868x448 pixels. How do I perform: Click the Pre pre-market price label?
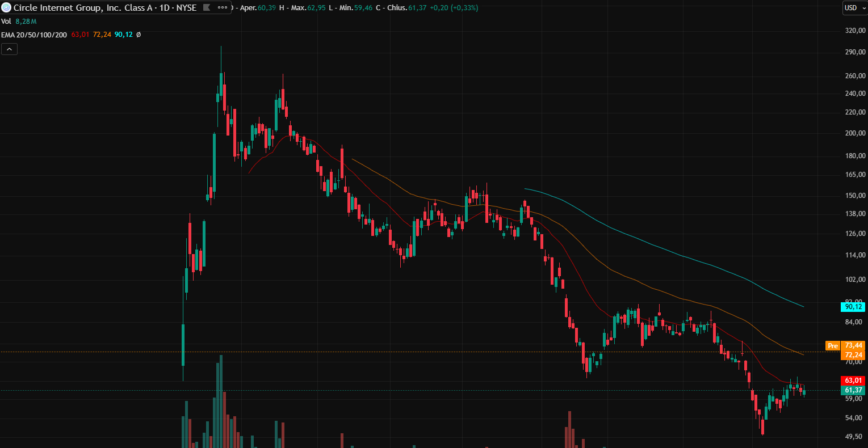(x=833, y=345)
